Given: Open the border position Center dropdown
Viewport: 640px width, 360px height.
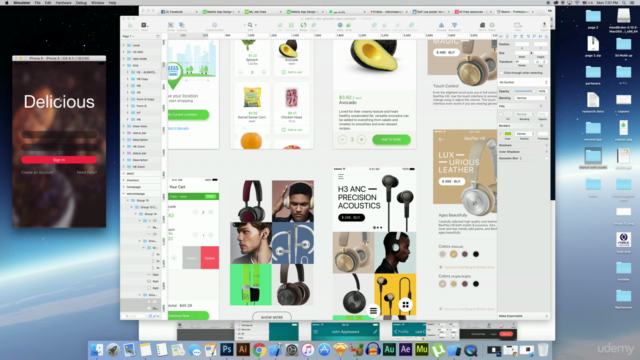Looking at the screenshot, I should (525, 133).
